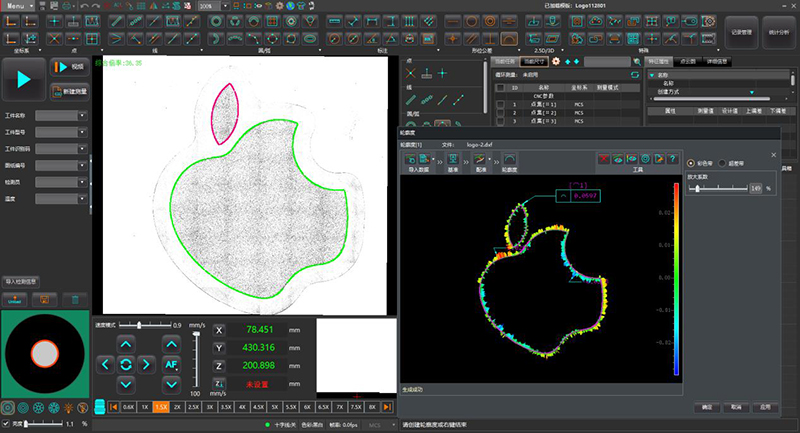The height and width of the screenshot is (433, 800).
Task: Open the 工件识别码 dropdown
Action: coord(82,149)
